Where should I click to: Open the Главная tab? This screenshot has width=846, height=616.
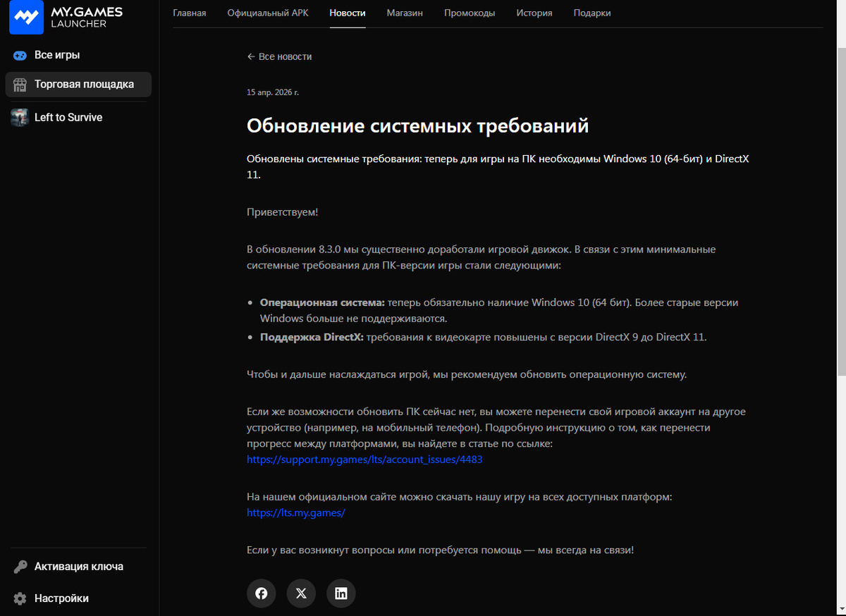pyautogui.click(x=190, y=13)
